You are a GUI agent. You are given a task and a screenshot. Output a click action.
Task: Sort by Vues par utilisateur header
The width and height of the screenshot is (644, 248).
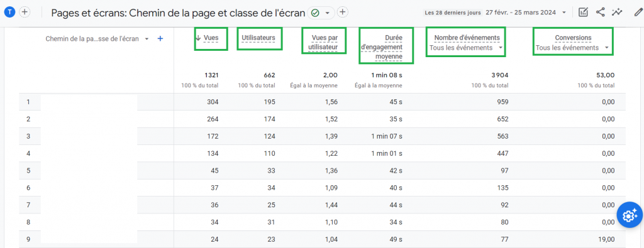(323, 43)
